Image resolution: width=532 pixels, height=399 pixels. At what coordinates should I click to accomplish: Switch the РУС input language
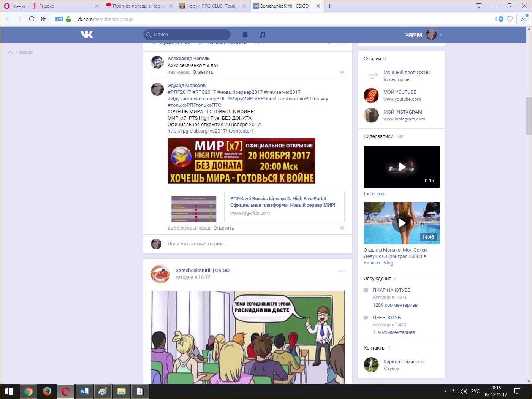coord(475,391)
